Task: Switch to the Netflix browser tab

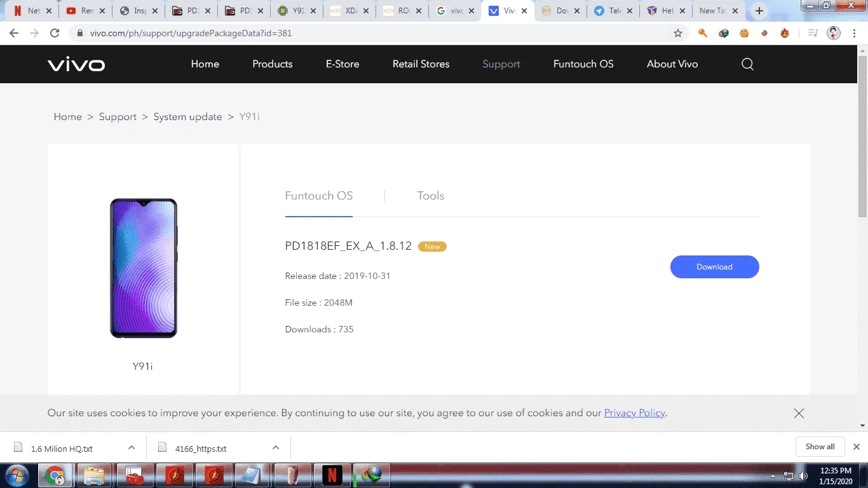Action: coord(32,11)
